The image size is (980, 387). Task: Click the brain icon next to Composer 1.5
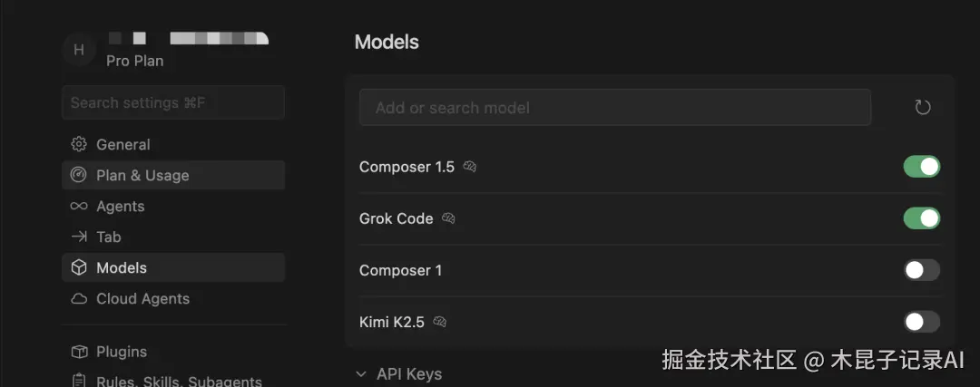[x=470, y=167]
